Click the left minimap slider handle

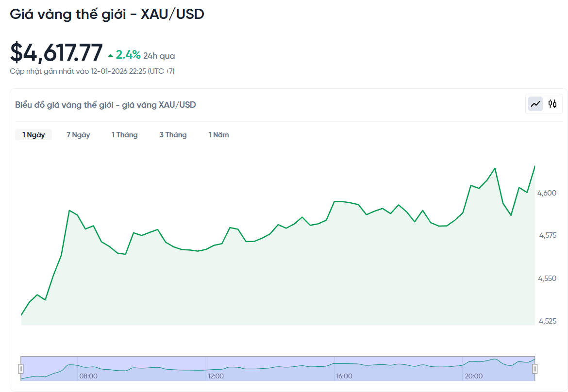20,369
